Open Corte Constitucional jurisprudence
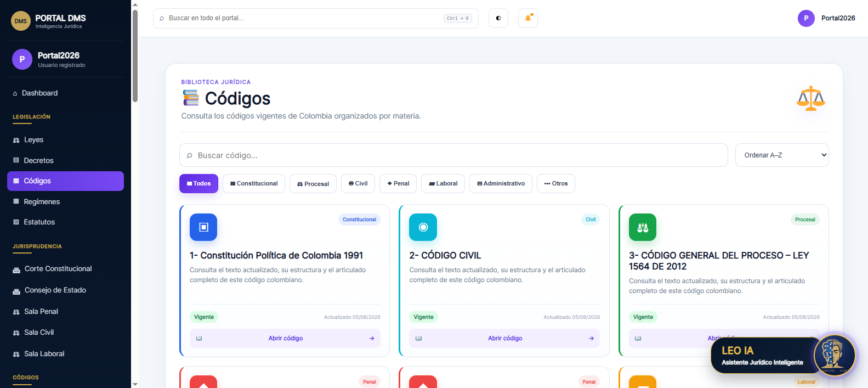Screen dimensions: 868x388 pos(65,269)
